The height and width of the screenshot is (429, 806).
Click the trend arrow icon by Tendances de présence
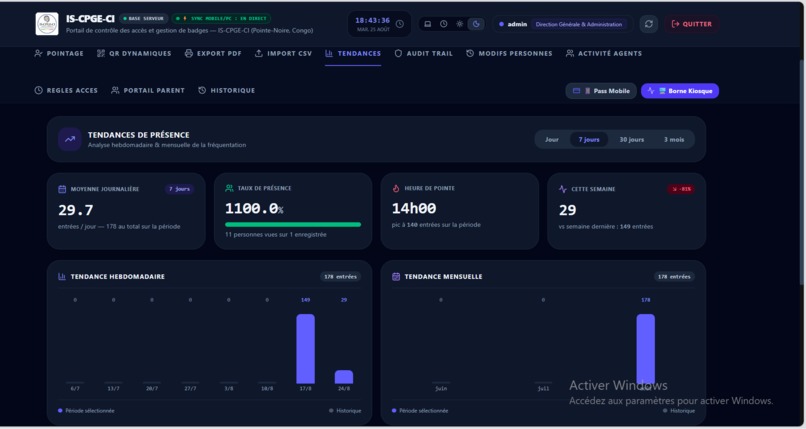(x=69, y=139)
